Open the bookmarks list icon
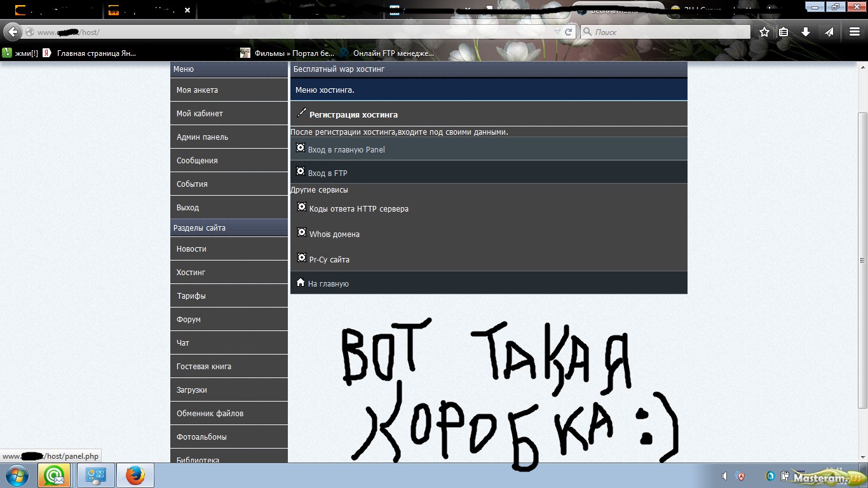The height and width of the screenshot is (488, 868). point(784,32)
